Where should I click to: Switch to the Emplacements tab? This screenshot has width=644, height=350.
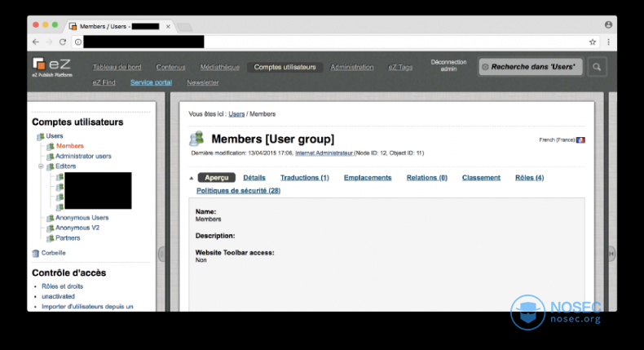tap(368, 178)
